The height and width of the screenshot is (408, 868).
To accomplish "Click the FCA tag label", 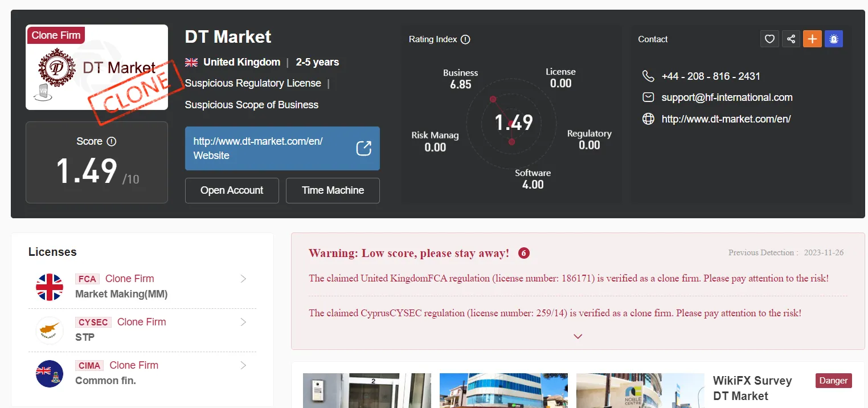I will [87, 279].
